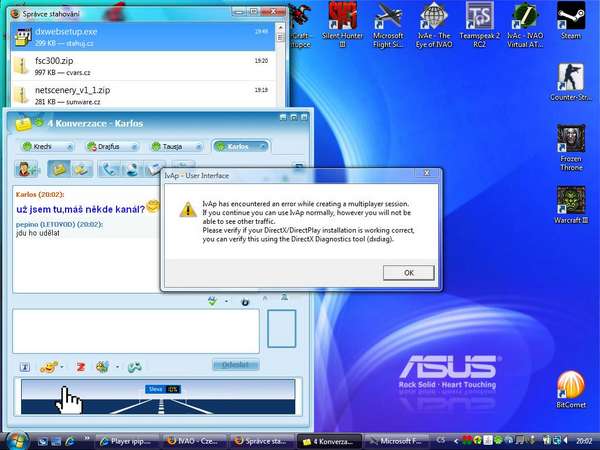Switch to the Kredhi conversation tab
The height and width of the screenshot is (450, 600).
tap(47, 147)
